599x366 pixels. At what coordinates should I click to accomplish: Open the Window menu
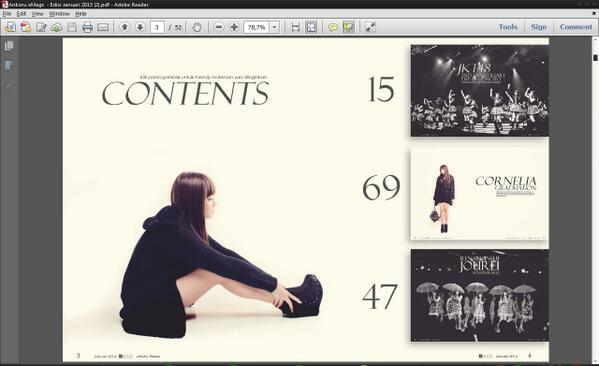point(59,13)
